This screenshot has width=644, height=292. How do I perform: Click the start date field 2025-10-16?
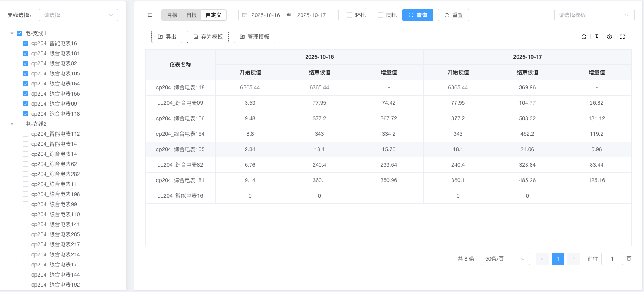(266, 15)
